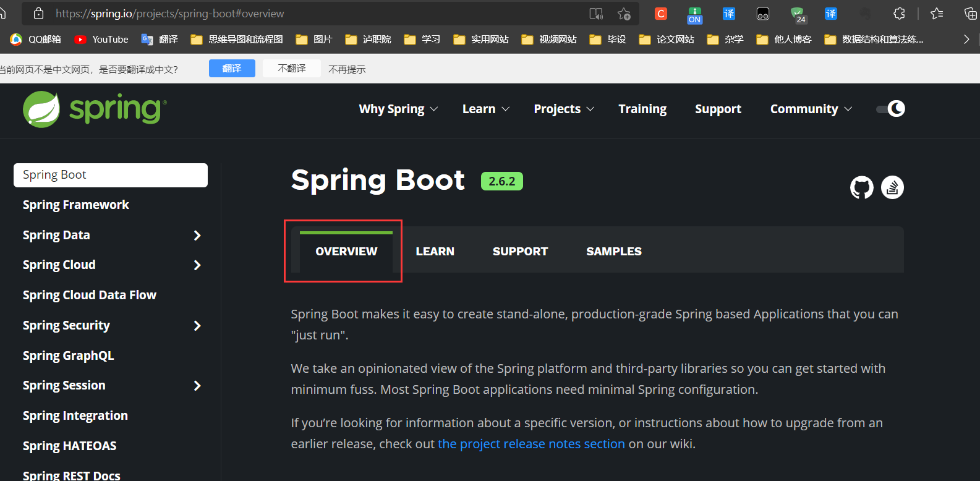Follow the project release notes section link
This screenshot has width=980, height=481.
(531, 444)
